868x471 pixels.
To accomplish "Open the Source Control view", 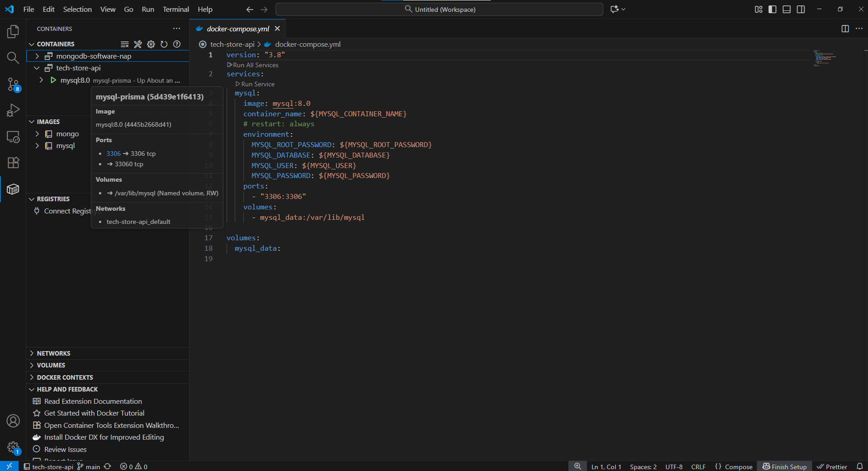I will (13, 84).
